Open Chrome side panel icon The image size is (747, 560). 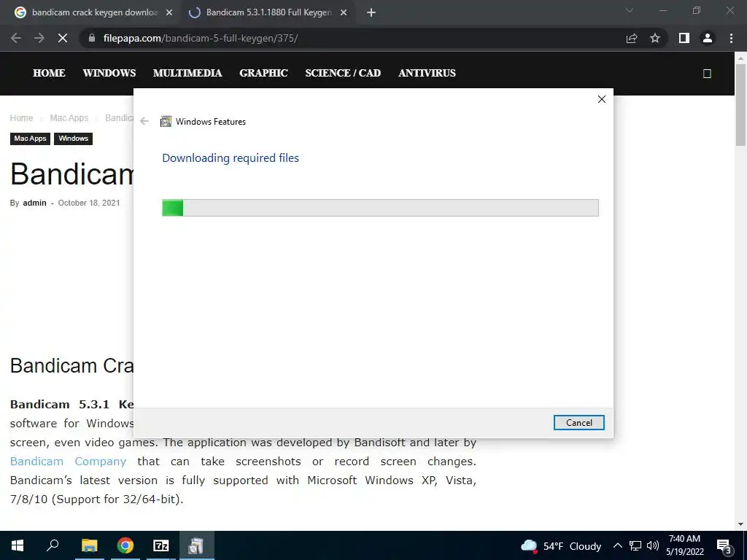(684, 38)
